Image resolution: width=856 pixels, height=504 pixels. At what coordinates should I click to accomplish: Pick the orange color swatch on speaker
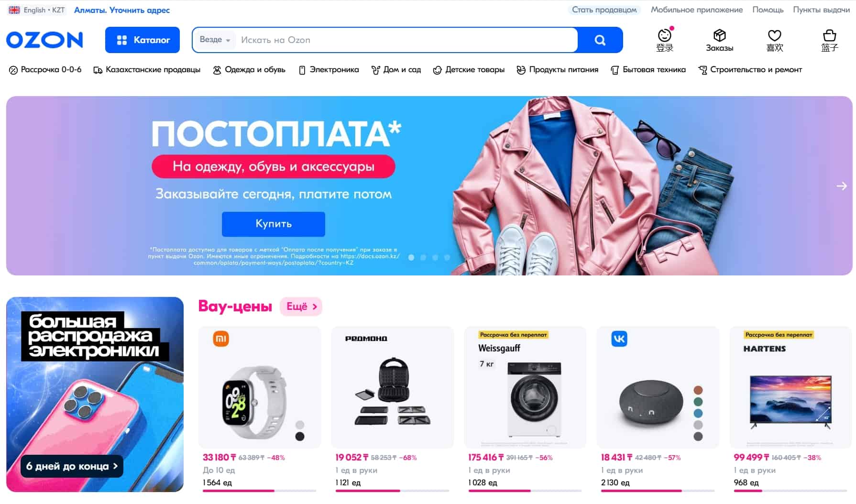click(x=698, y=390)
